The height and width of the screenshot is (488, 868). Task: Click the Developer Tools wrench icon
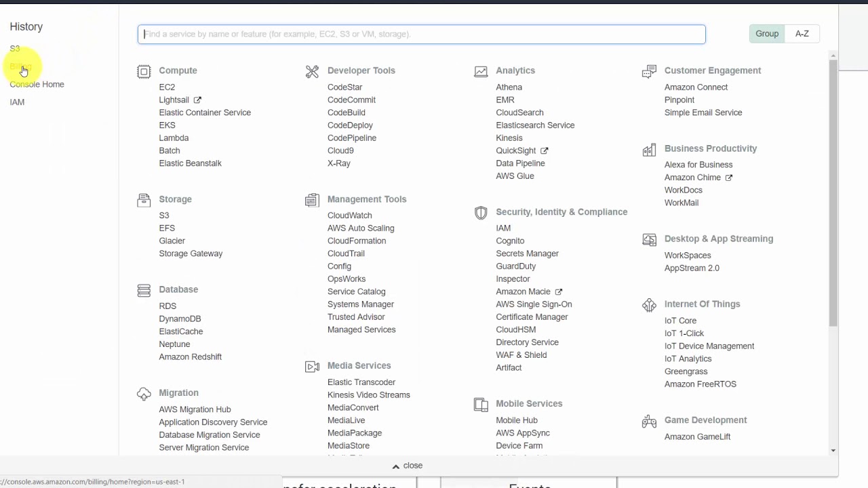point(312,71)
